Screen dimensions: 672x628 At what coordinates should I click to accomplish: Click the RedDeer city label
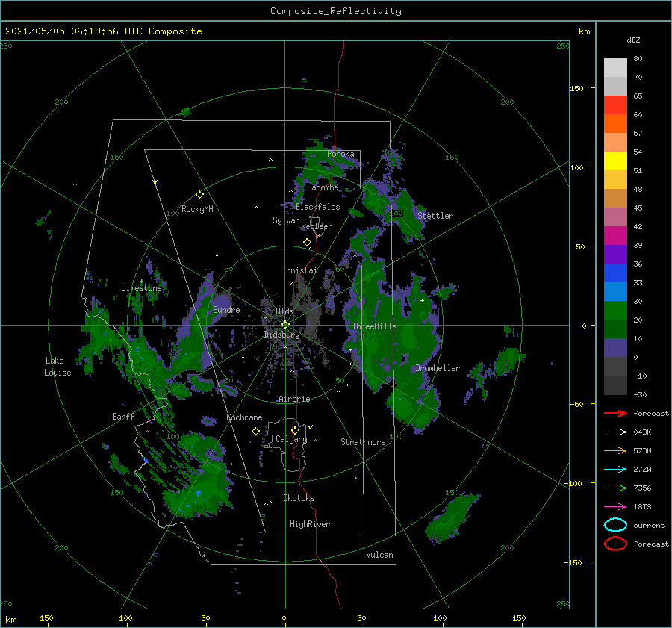pos(317,226)
